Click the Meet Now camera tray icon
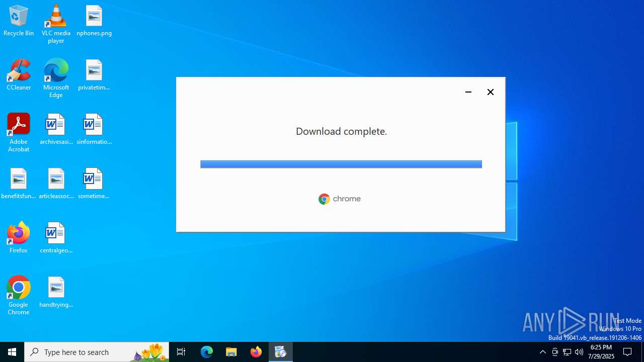 point(555,352)
